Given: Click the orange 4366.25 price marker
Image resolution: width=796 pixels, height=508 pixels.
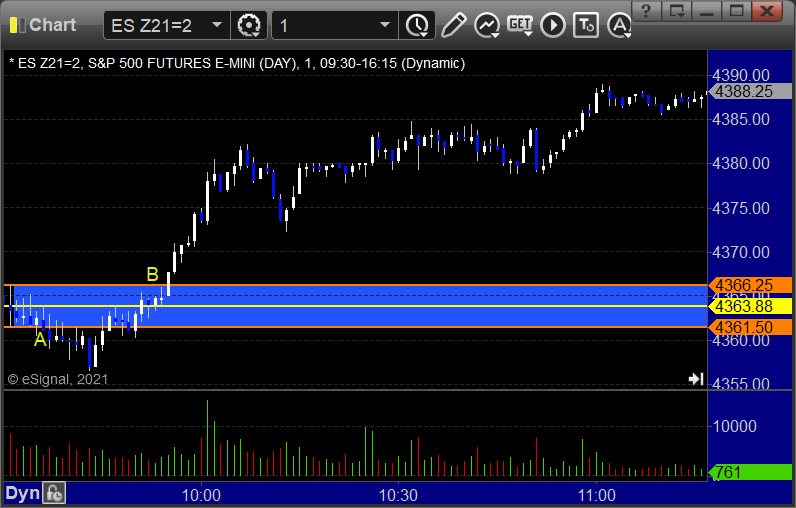Looking at the screenshot, I should [x=749, y=285].
